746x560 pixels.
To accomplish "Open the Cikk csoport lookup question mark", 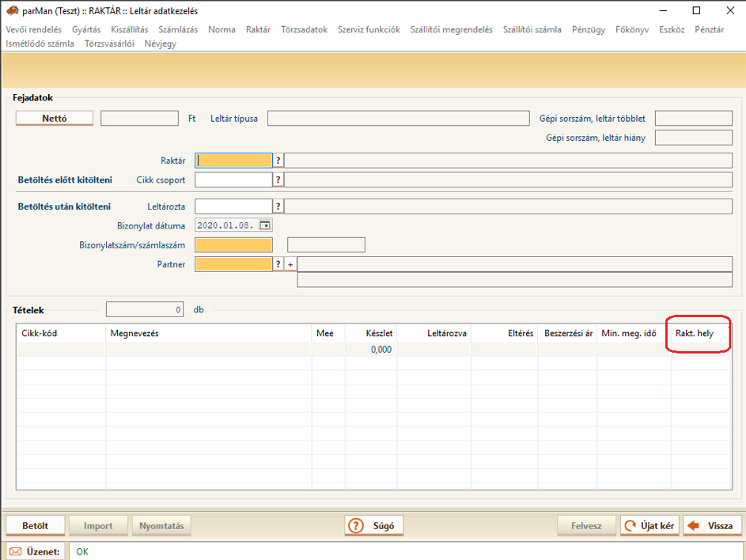I will coord(278,180).
